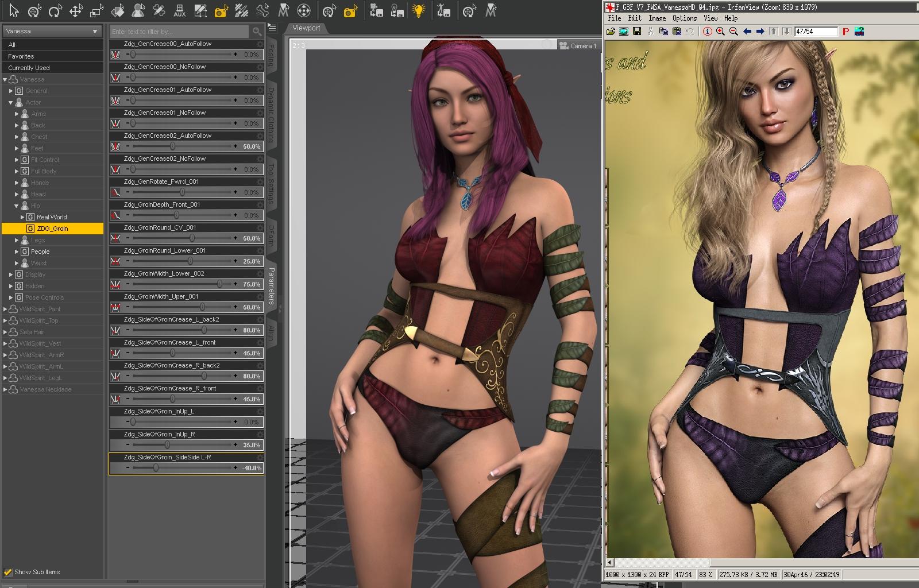Open IrfanView File menu
The image size is (919, 588).
tap(615, 18)
